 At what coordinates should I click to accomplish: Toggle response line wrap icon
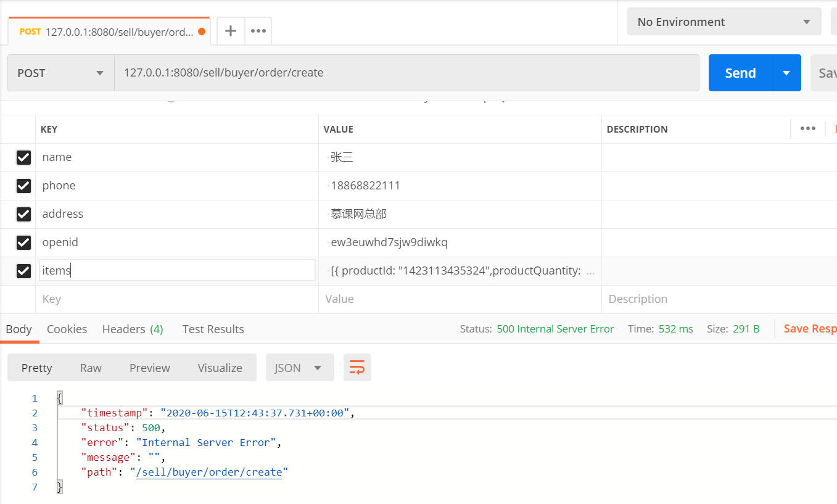coord(357,368)
